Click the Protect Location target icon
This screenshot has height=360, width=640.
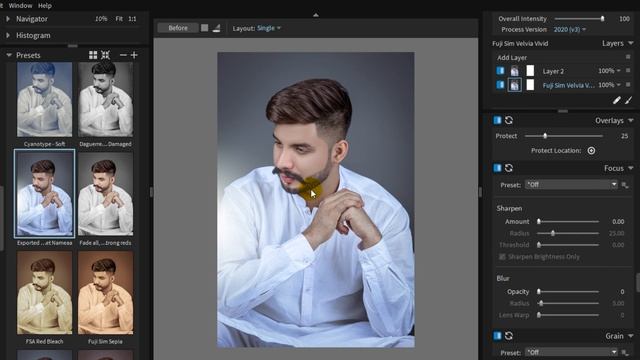pyautogui.click(x=591, y=151)
